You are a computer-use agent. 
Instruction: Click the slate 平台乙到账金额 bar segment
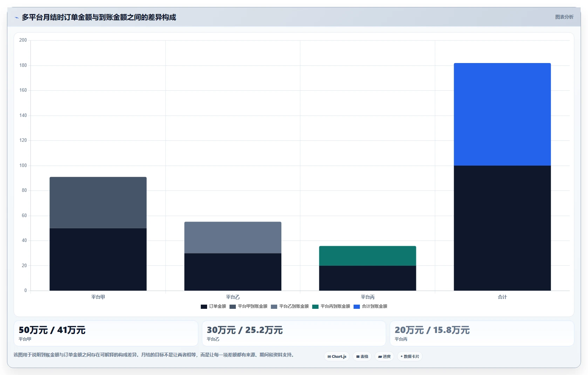[233, 237]
